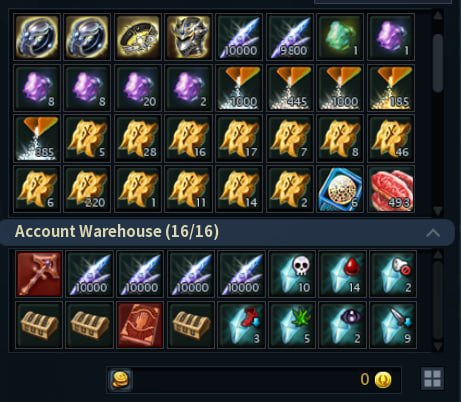
Task: Click the purple eye crystal item
Action: [x=343, y=325]
